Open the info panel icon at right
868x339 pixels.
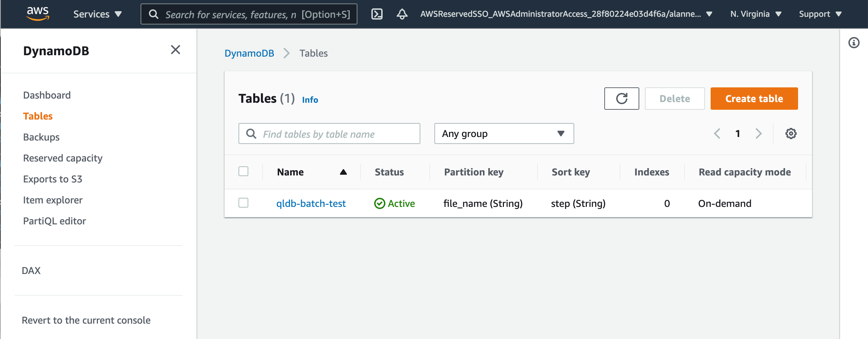[x=854, y=43]
